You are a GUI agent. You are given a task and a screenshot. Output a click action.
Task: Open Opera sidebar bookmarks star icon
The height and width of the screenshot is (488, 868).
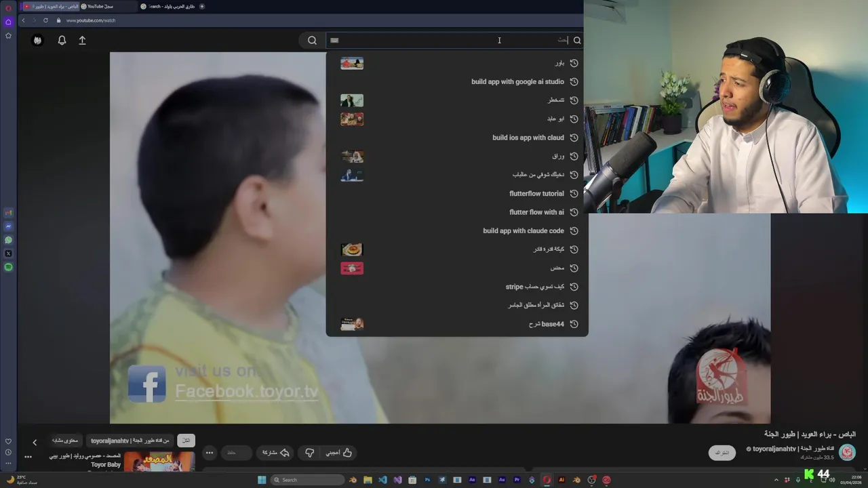[8, 35]
